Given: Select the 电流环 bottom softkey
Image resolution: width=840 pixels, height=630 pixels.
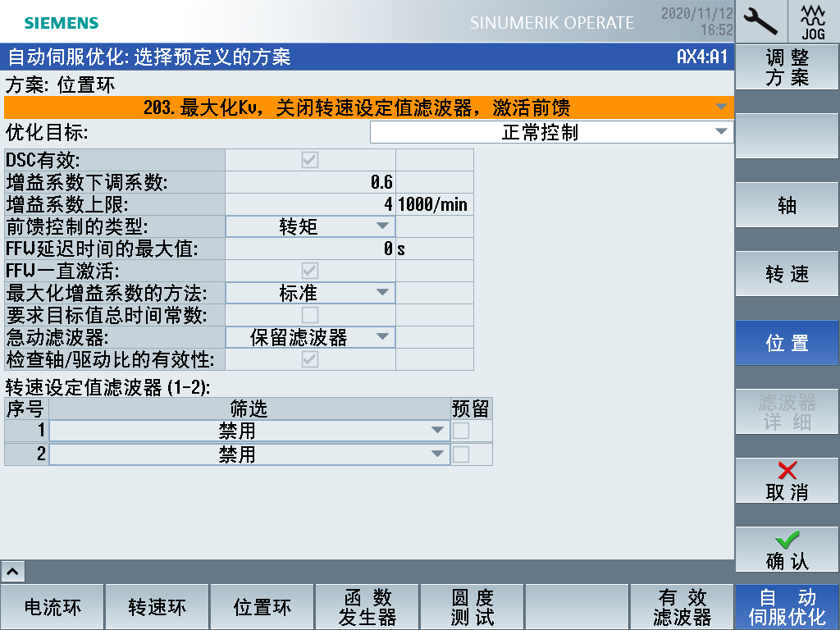Looking at the screenshot, I should coord(52,607).
